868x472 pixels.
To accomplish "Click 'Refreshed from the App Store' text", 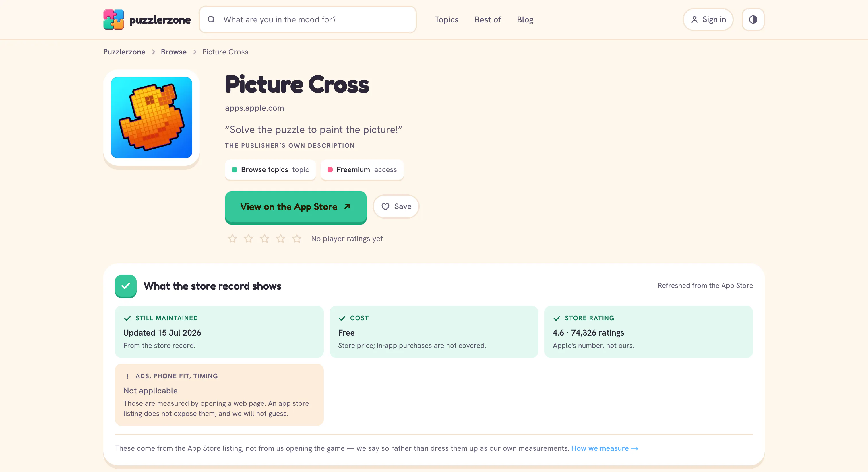I will (705, 286).
